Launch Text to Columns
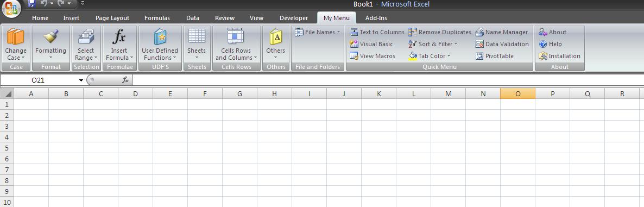 point(377,32)
